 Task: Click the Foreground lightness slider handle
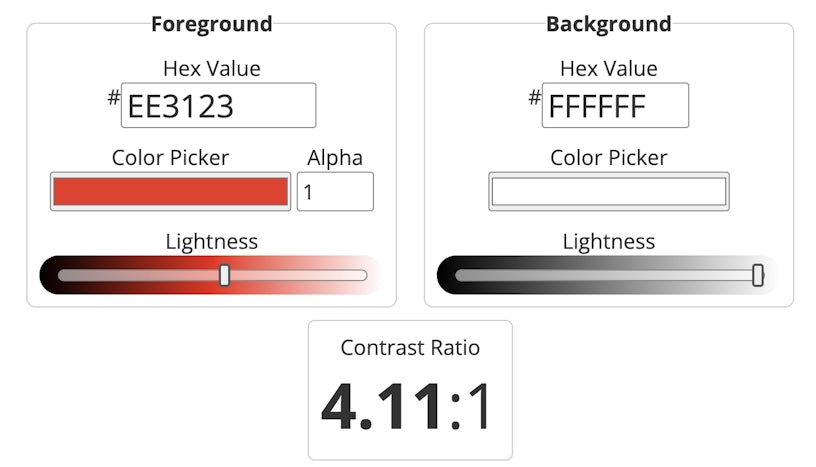pyautogui.click(x=225, y=275)
